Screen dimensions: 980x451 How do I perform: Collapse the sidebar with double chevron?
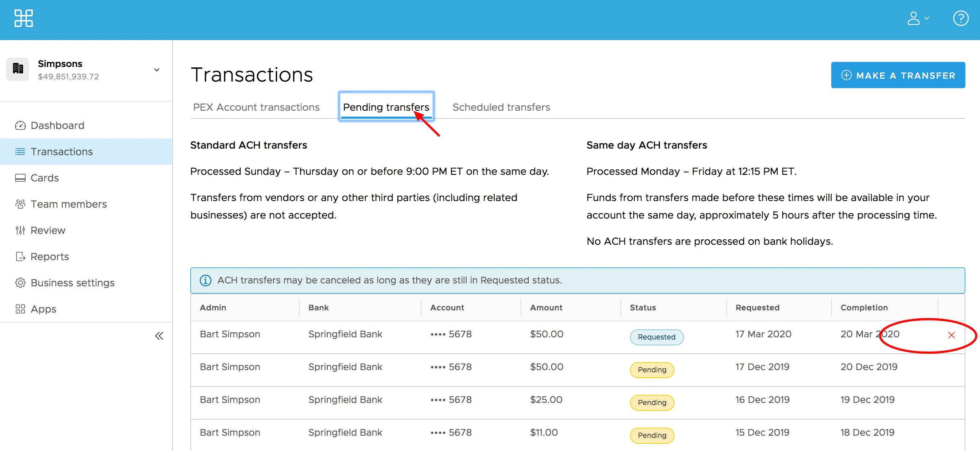point(159,336)
